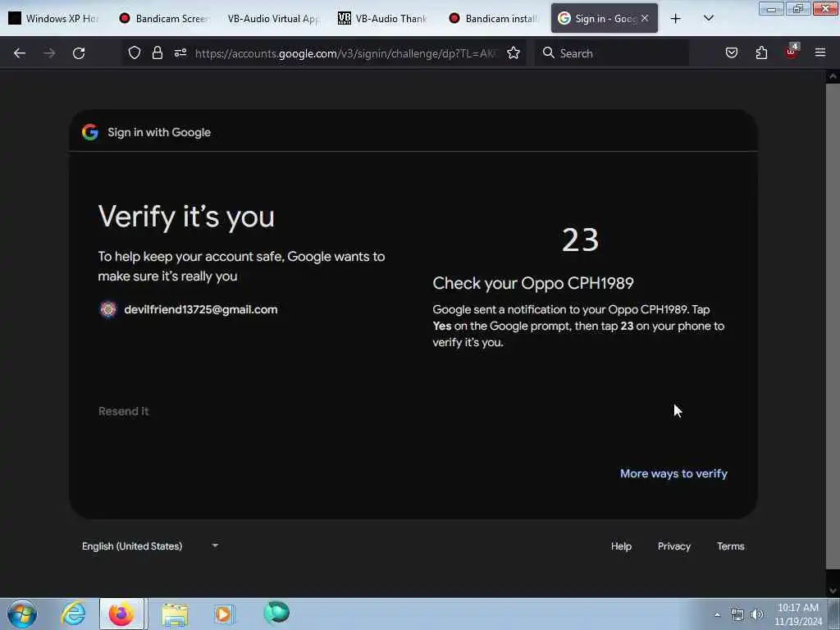
Task: Open a new tab with plus button
Action: (676, 18)
